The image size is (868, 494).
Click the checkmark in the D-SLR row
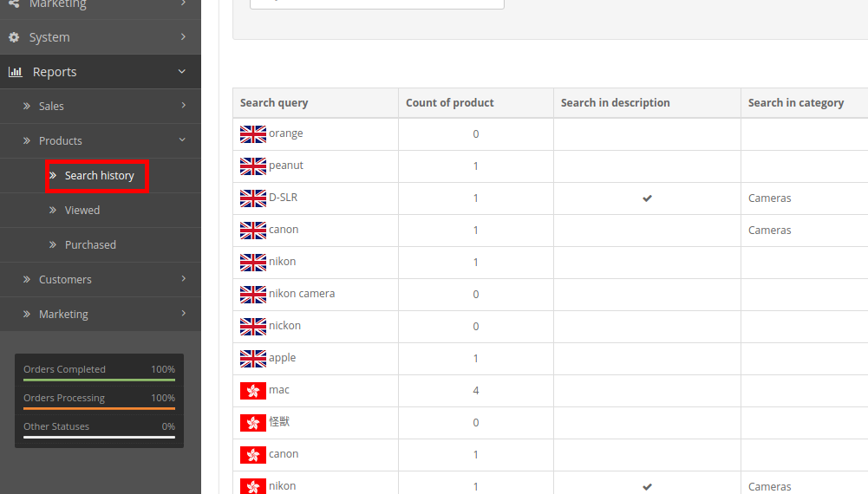coord(647,198)
